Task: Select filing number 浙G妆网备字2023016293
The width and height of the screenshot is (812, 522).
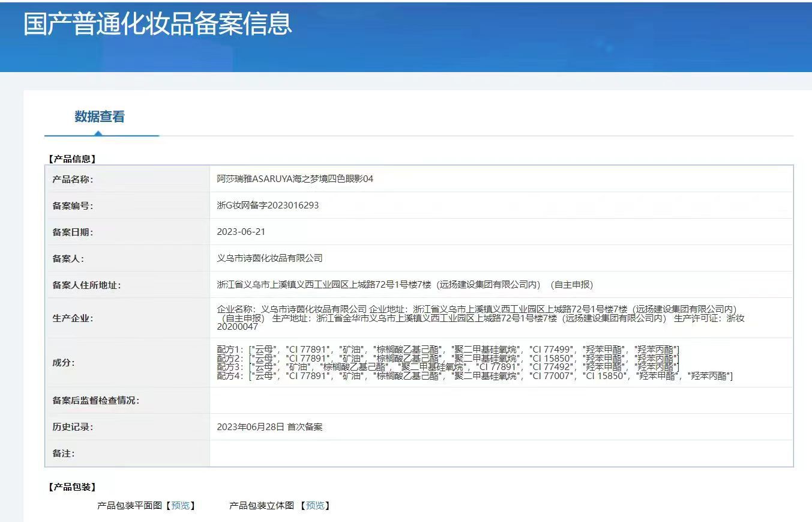Action: (268, 205)
